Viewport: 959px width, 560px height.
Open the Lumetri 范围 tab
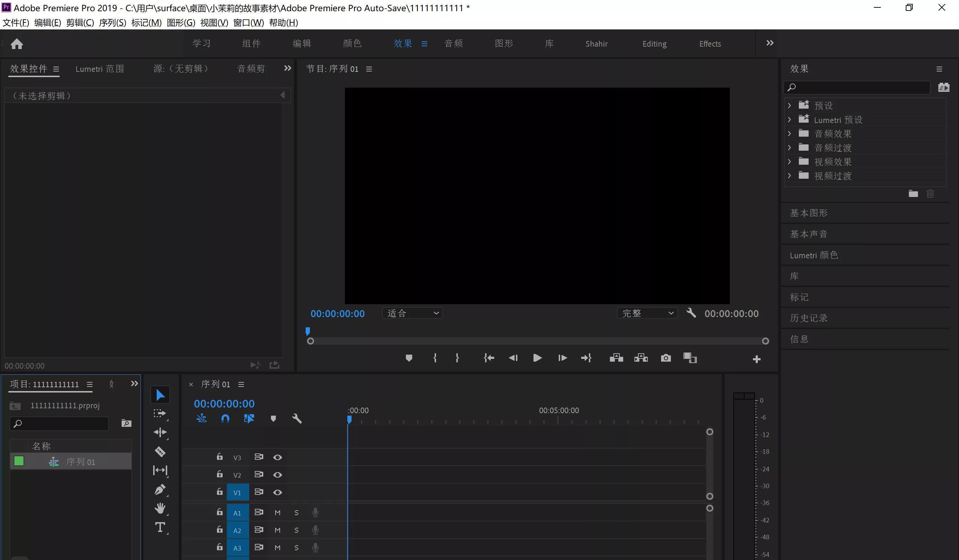tap(100, 69)
